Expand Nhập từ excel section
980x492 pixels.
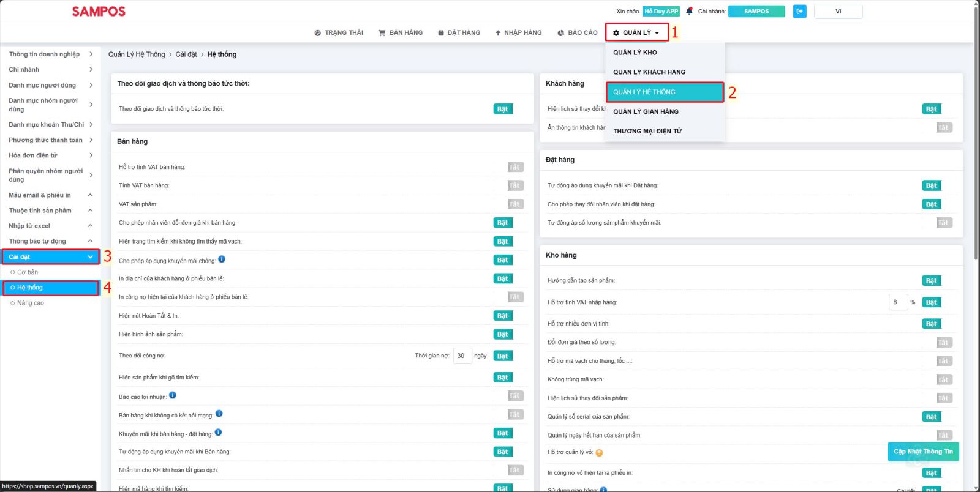pos(51,226)
